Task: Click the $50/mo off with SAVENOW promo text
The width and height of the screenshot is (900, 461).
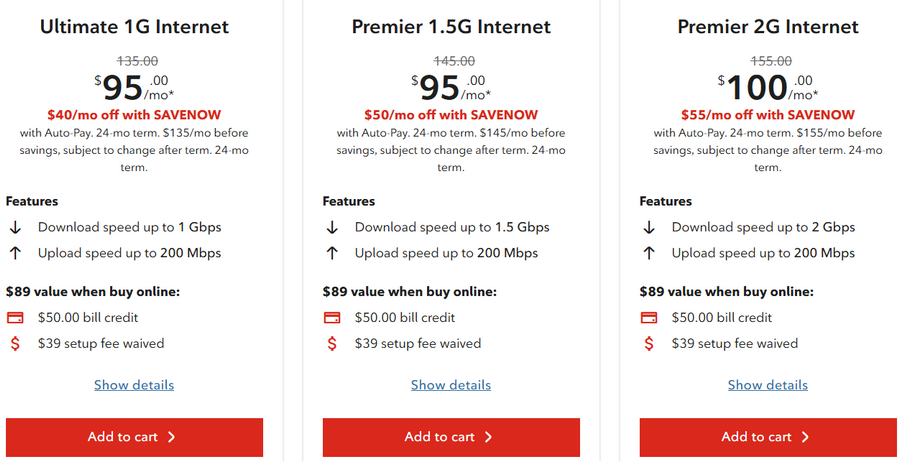Action: 451,115
